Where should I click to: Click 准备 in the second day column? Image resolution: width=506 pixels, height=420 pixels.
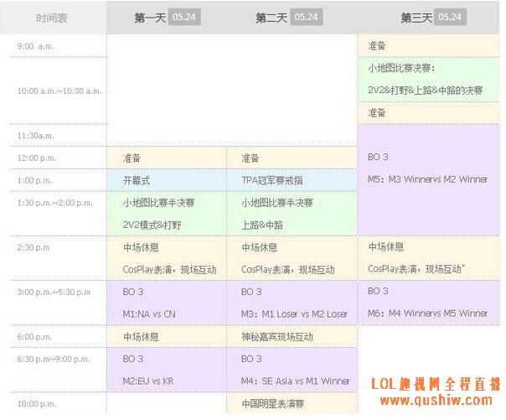click(250, 158)
